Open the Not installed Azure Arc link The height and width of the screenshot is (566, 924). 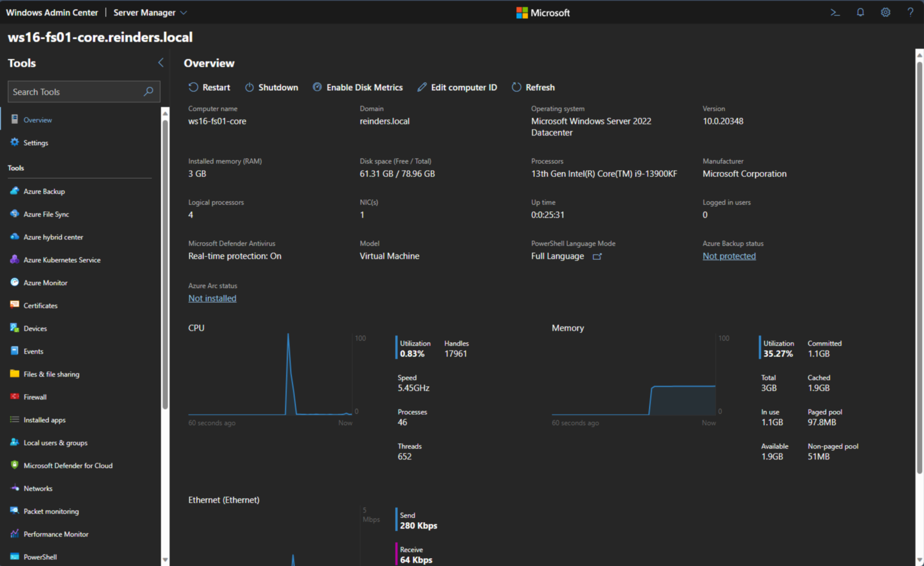click(x=212, y=298)
